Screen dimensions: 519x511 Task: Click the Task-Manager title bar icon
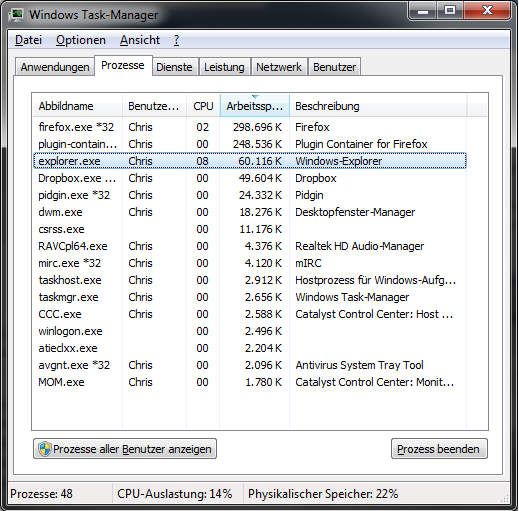pyautogui.click(x=16, y=15)
